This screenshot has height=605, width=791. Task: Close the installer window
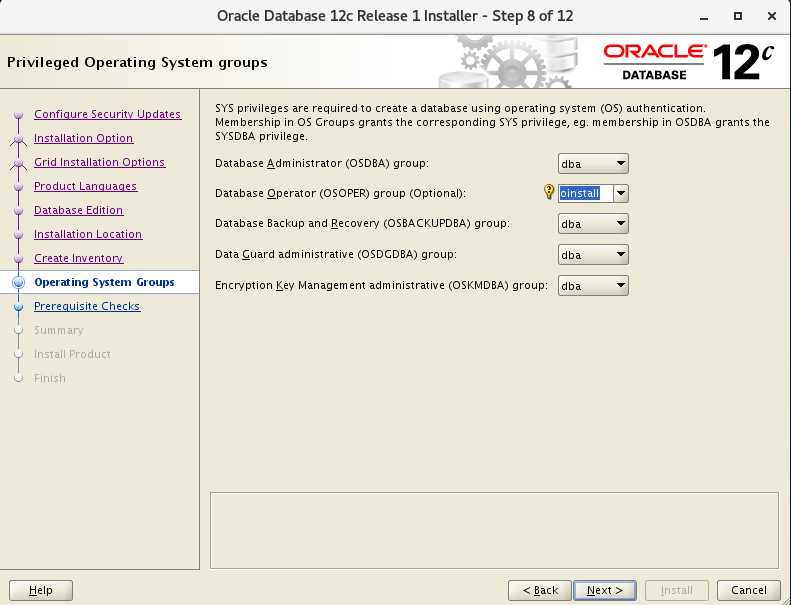point(771,16)
